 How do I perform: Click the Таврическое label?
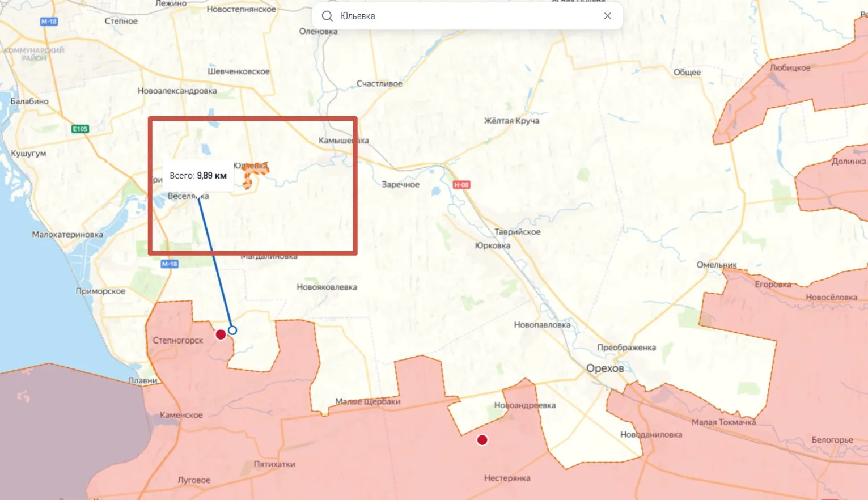518,232
